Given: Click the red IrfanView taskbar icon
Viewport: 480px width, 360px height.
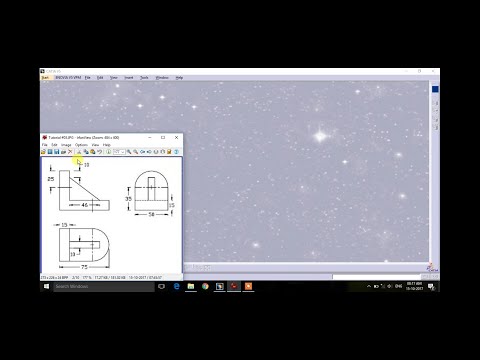Looking at the screenshot, I should click(234, 286).
